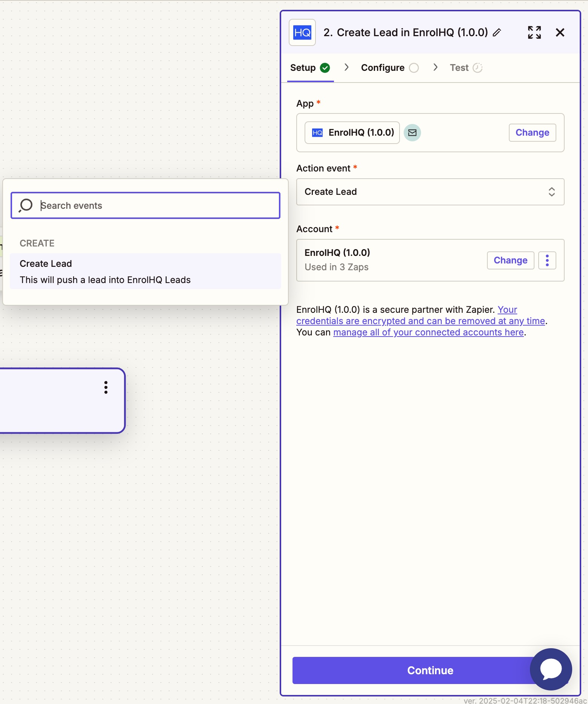Click the chevron between Configure and Test
The height and width of the screenshot is (704, 588).
[435, 67]
